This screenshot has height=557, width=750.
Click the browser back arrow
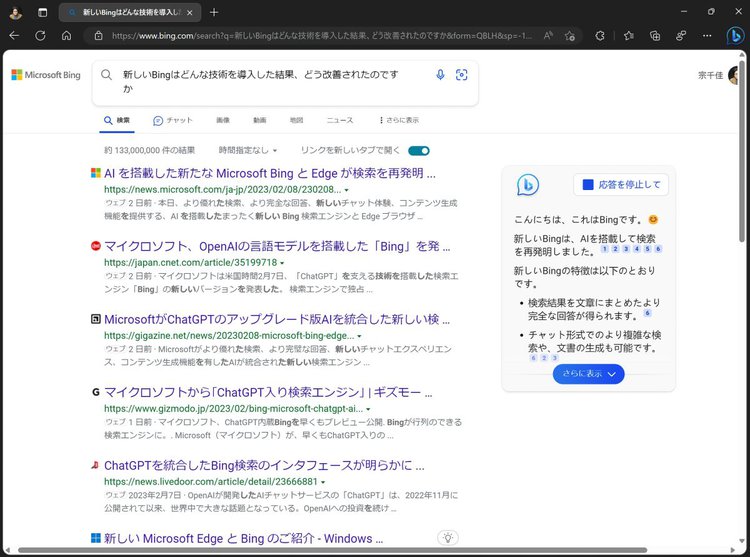pos(14,35)
